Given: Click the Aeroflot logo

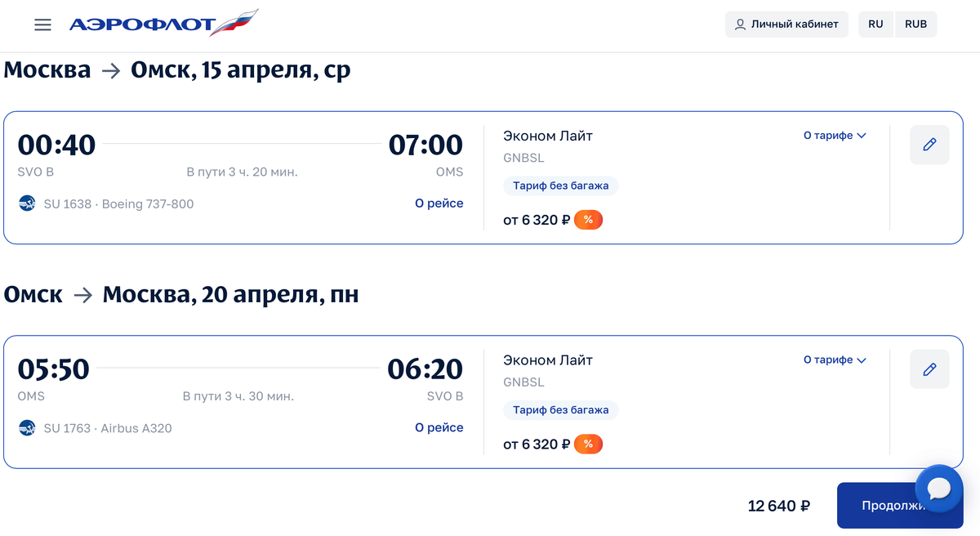Looking at the screenshot, I should [163, 24].
